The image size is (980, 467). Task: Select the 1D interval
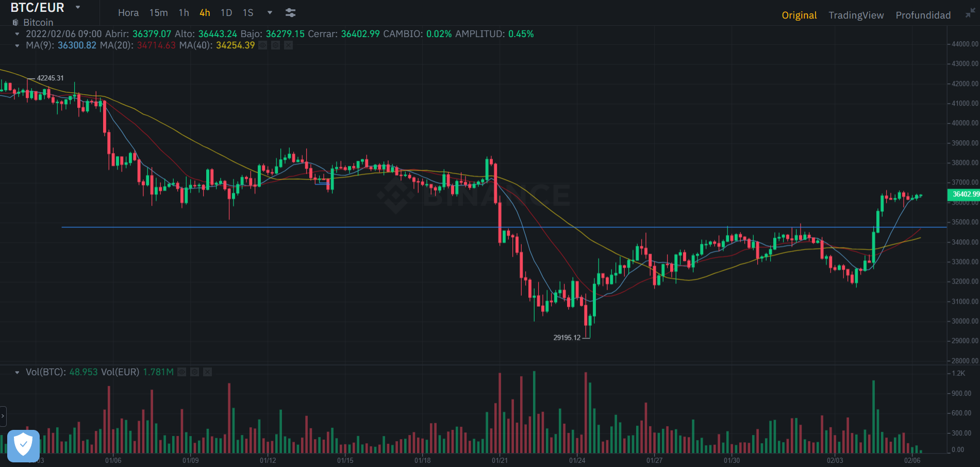(x=226, y=13)
